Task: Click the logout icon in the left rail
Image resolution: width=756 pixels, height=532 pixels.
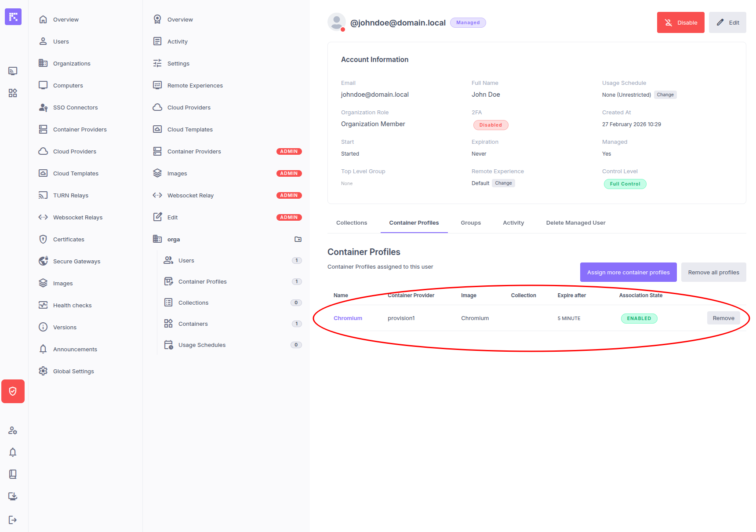Action: click(x=13, y=520)
